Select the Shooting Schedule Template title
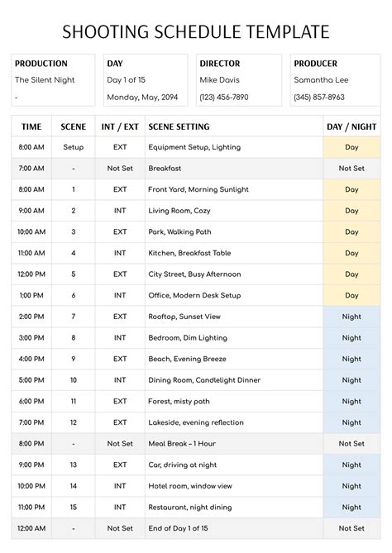392x553 pixels. pos(196,31)
